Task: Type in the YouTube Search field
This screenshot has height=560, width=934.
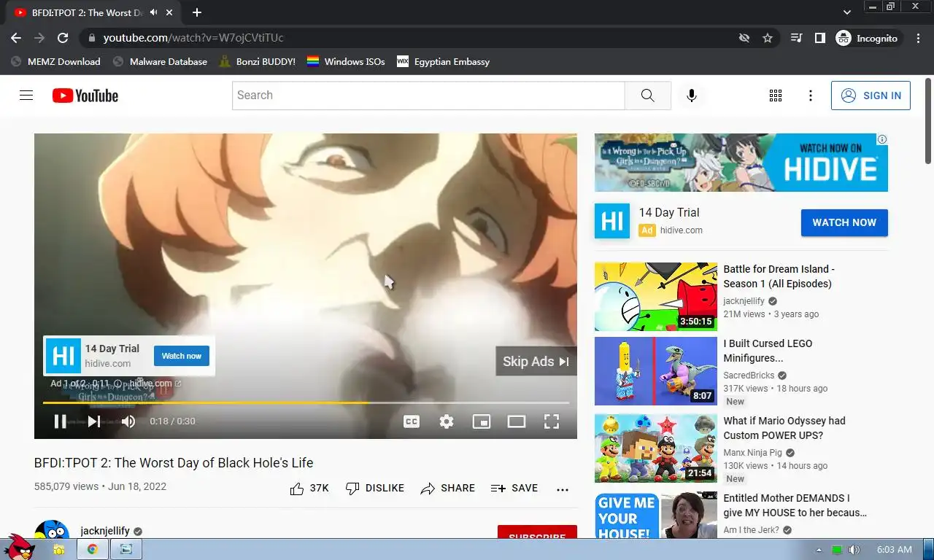Action: [428, 96]
